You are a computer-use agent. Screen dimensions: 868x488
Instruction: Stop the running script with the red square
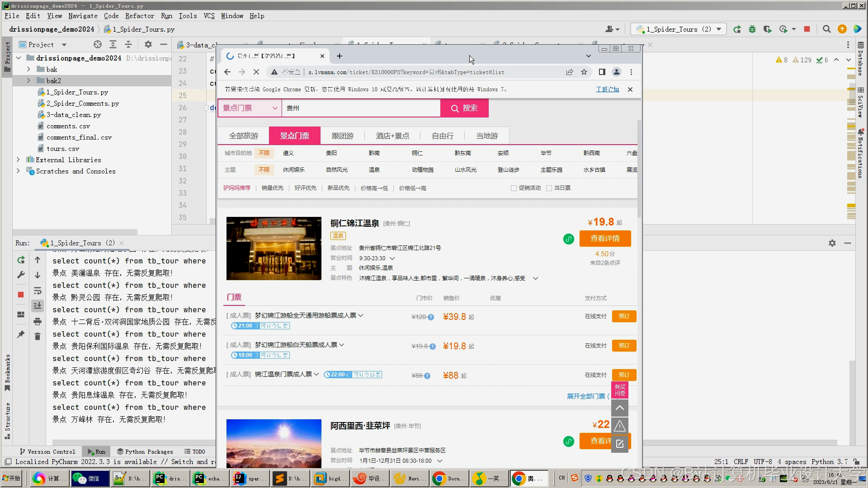20,295
